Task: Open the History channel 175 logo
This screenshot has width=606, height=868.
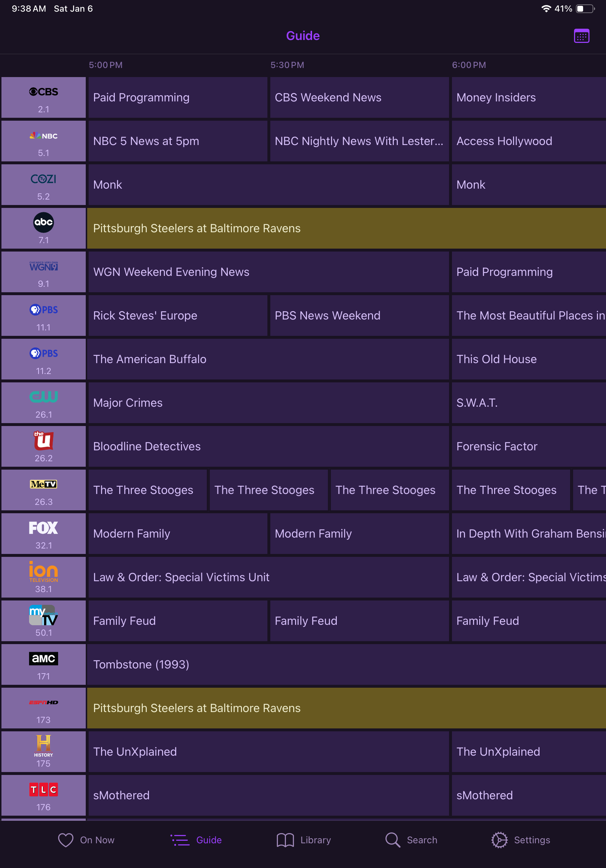Action: [x=44, y=752]
